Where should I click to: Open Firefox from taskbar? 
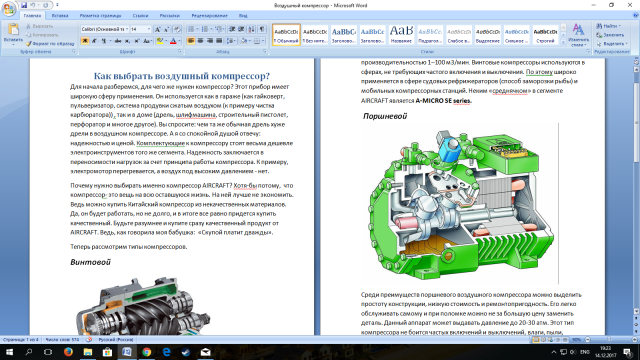[x=68, y=352]
